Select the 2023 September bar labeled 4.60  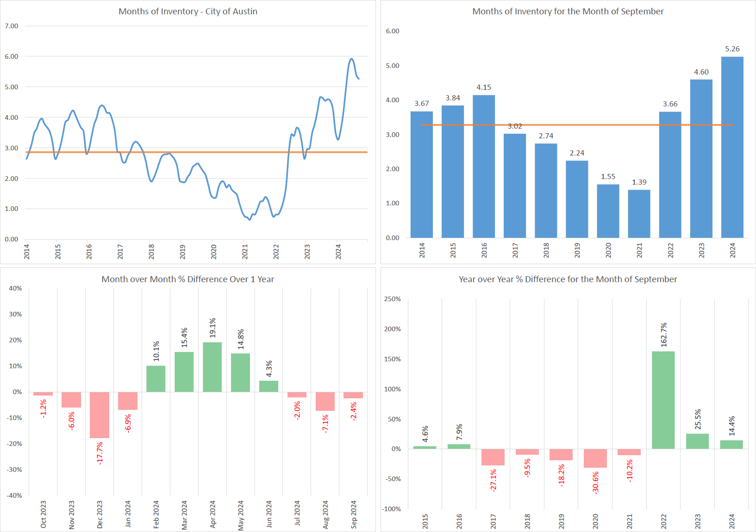pos(701,159)
